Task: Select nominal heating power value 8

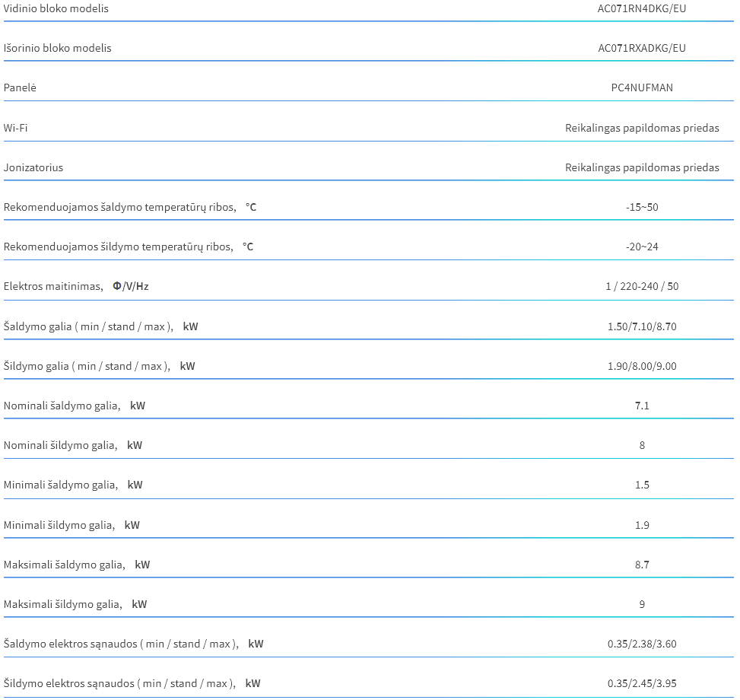Action: tap(642, 446)
